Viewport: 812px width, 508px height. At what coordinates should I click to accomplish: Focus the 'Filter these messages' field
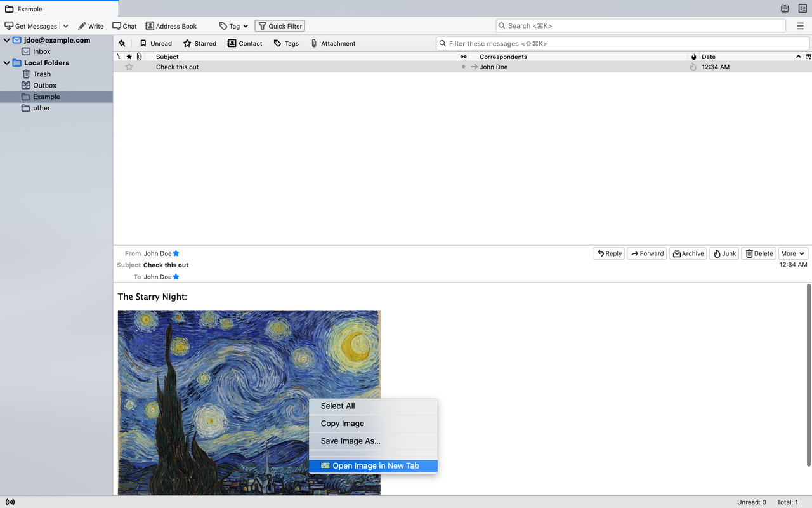[x=622, y=43]
